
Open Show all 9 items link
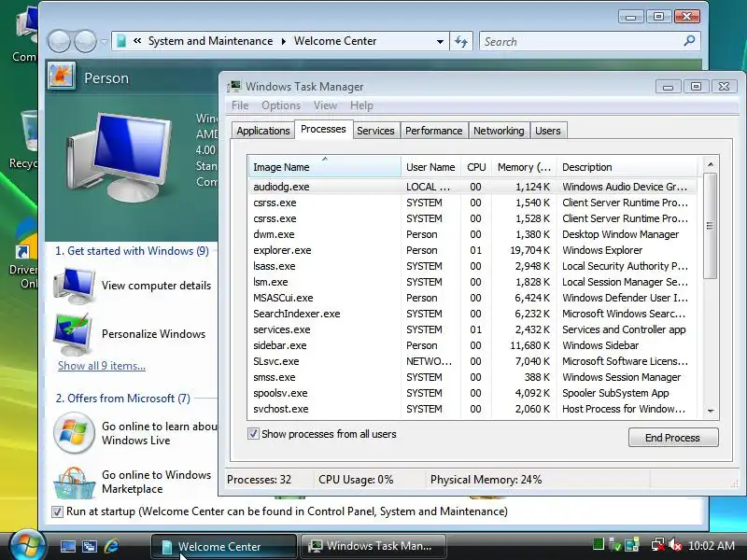click(x=102, y=366)
